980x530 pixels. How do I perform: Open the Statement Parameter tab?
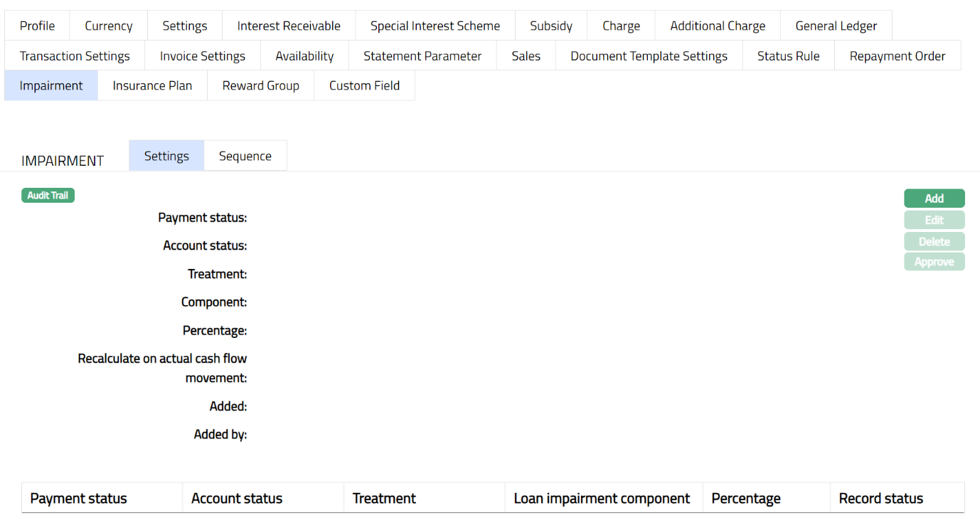click(x=422, y=55)
